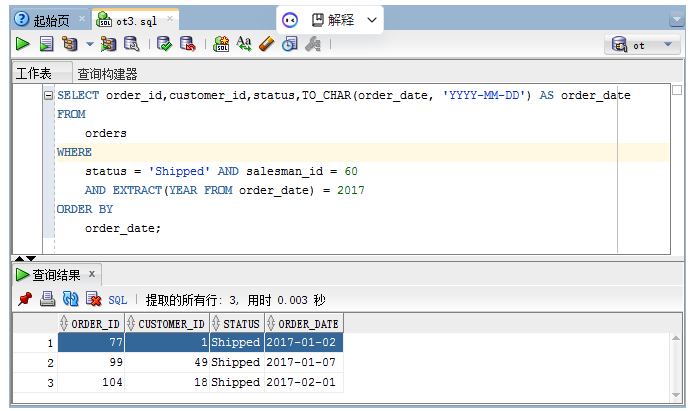Click the Commit transaction icon

[x=165, y=44]
